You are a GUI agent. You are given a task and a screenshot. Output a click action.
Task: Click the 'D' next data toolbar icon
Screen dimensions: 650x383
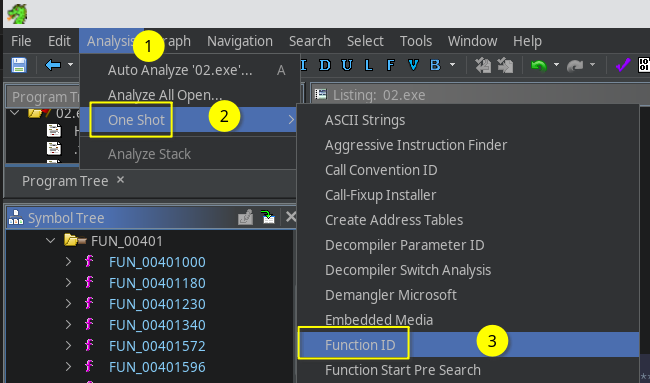[x=325, y=65]
